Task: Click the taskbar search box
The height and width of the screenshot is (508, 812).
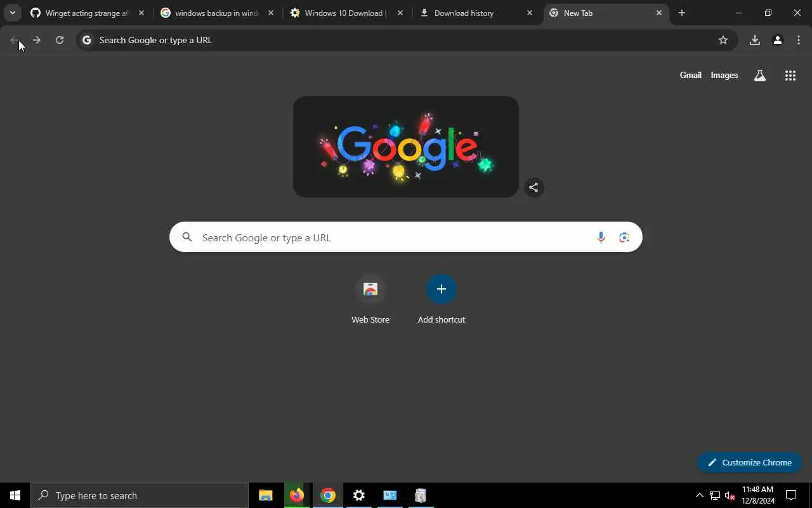Action: click(140, 495)
